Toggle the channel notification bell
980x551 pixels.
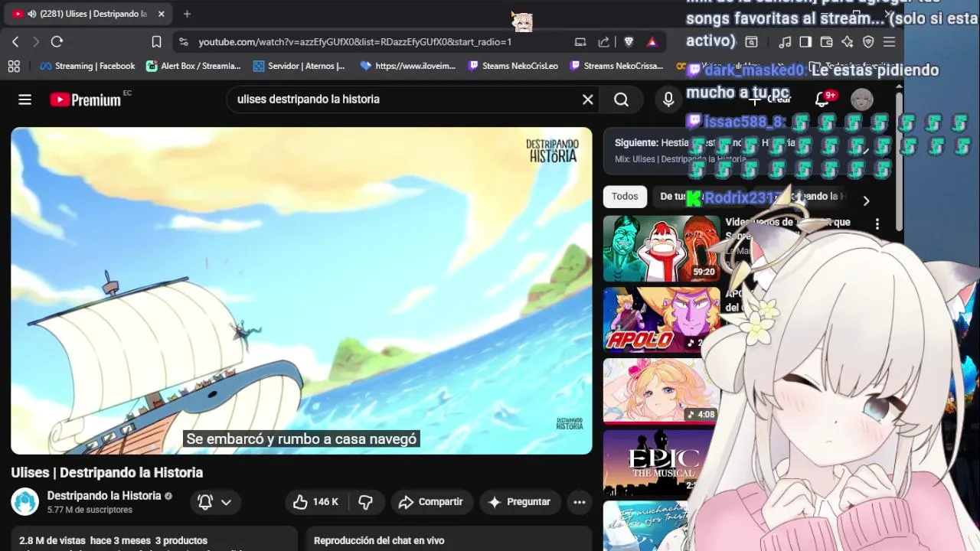[x=204, y=502]
